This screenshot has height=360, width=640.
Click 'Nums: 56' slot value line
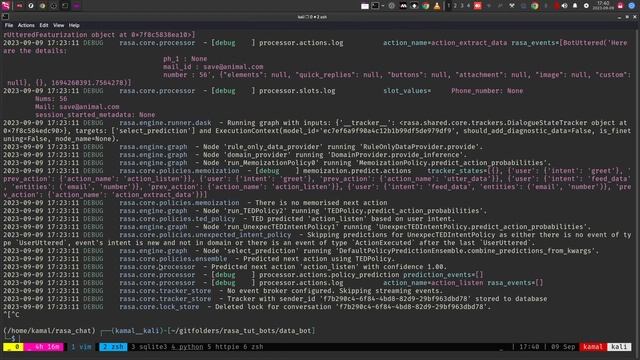[51, 99]
